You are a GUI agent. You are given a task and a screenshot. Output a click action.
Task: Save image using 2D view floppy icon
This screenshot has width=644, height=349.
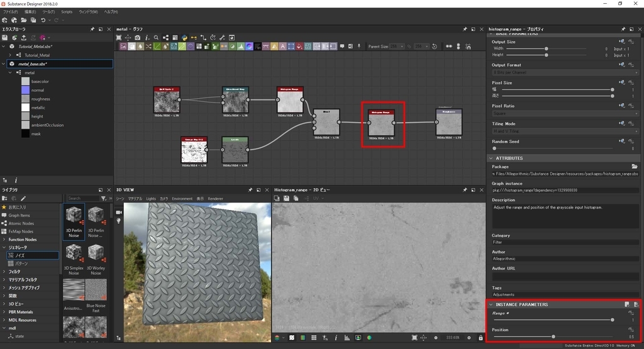pos(286,198)
